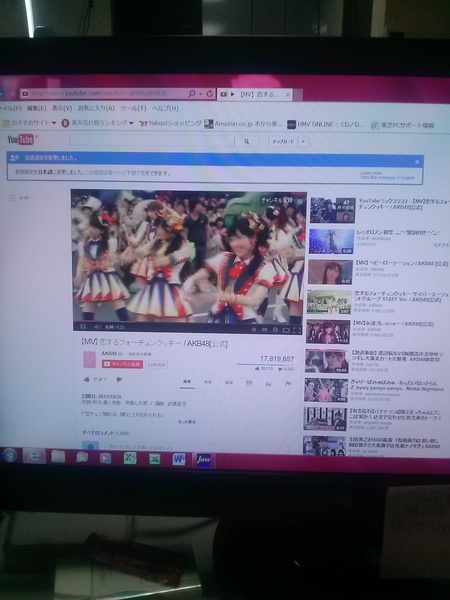Open the transcript icon next to statistics
Viewport: 450px width, 600px height.
pyautogui.click(x=249, y=383)
